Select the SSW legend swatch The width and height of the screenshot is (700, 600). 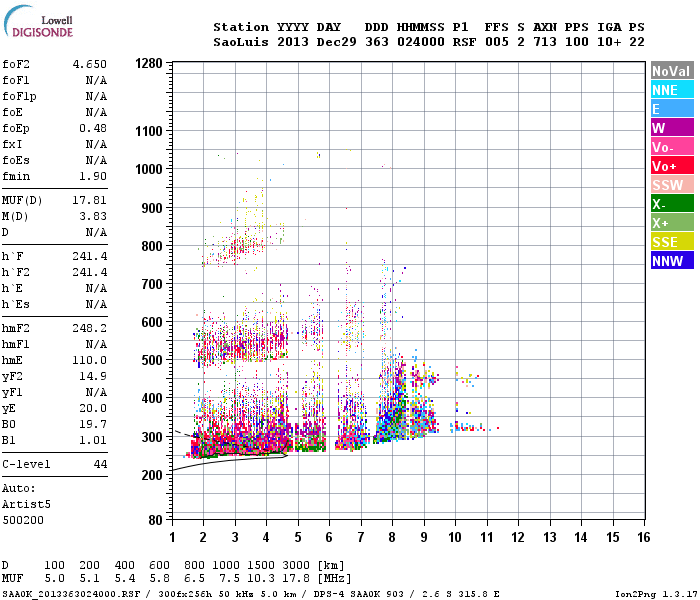click(672, 185)
